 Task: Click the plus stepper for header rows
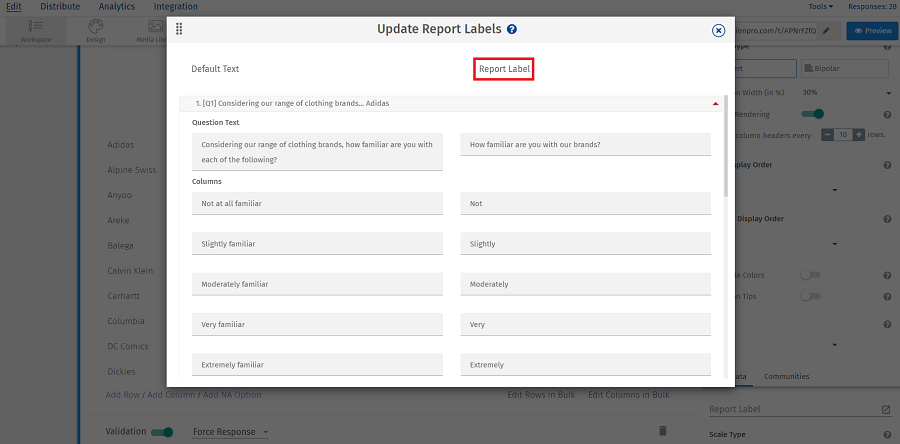(x=858, y=135)
